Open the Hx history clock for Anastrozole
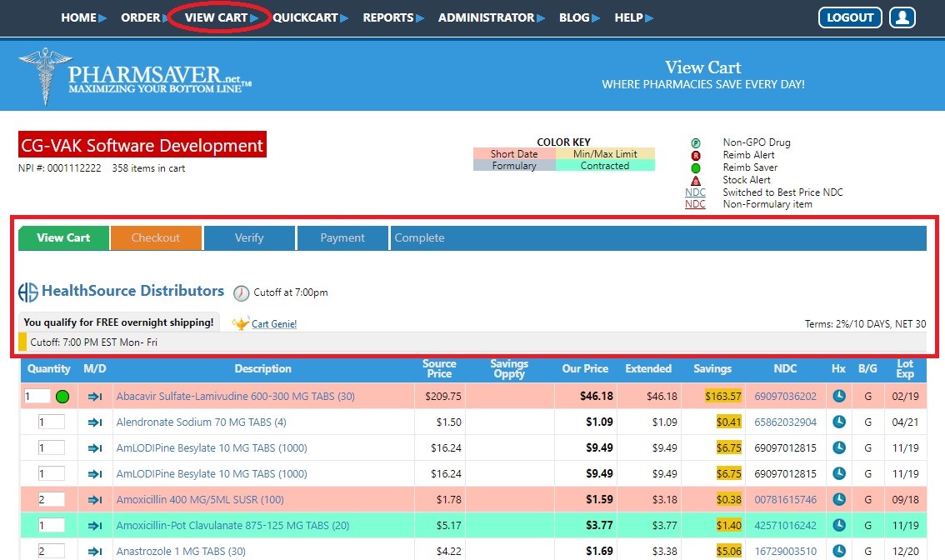This screenshot has width=945, height=560. click(x=839, y=551)
